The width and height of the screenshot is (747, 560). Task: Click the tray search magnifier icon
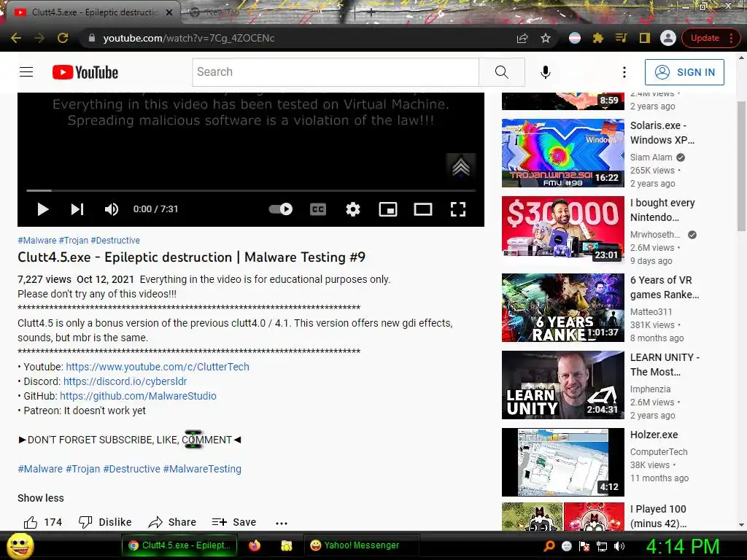click(549, 546)
